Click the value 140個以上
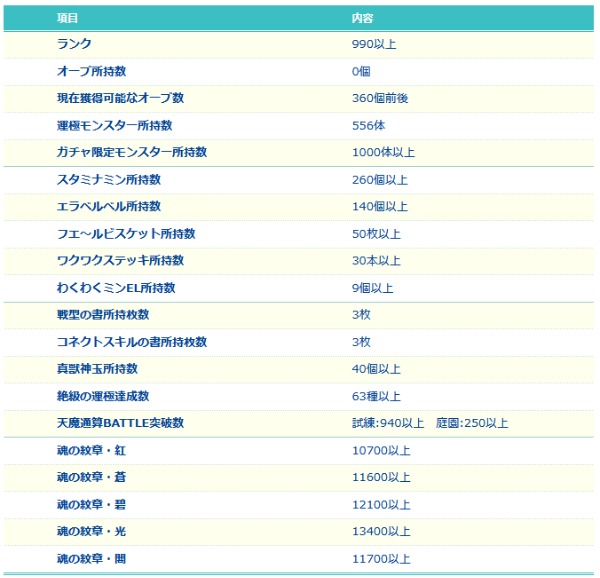Screen dimensions: 600x578 pos(380,207)
